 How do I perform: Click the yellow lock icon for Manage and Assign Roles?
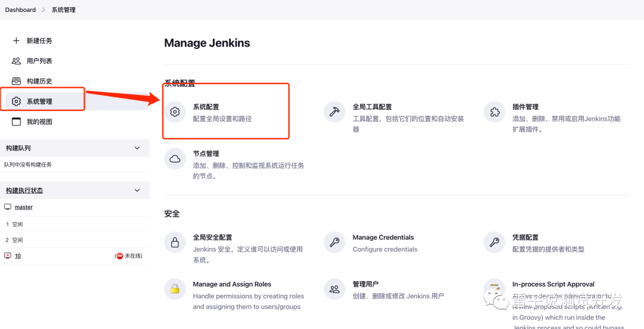pyautogui.click(x=175, y=289)
